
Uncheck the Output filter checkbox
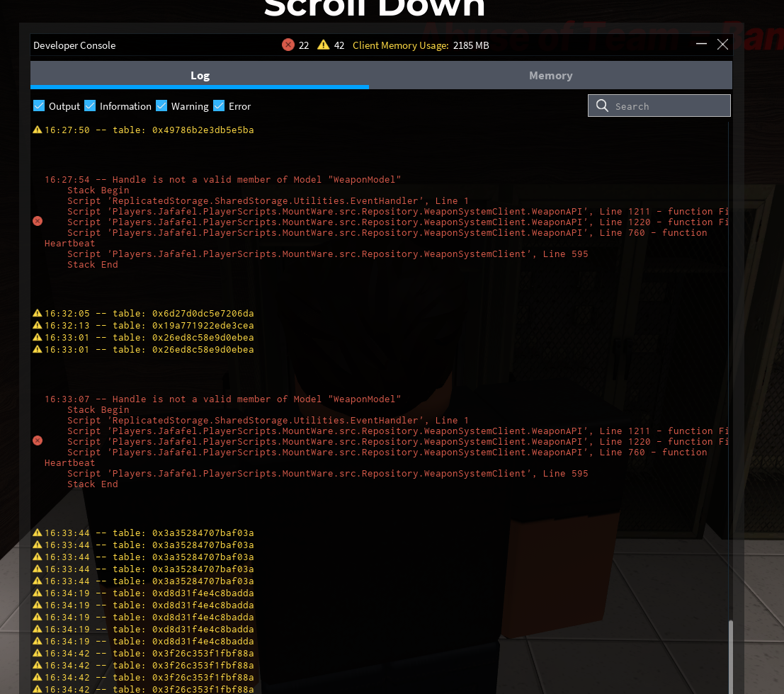39,106
